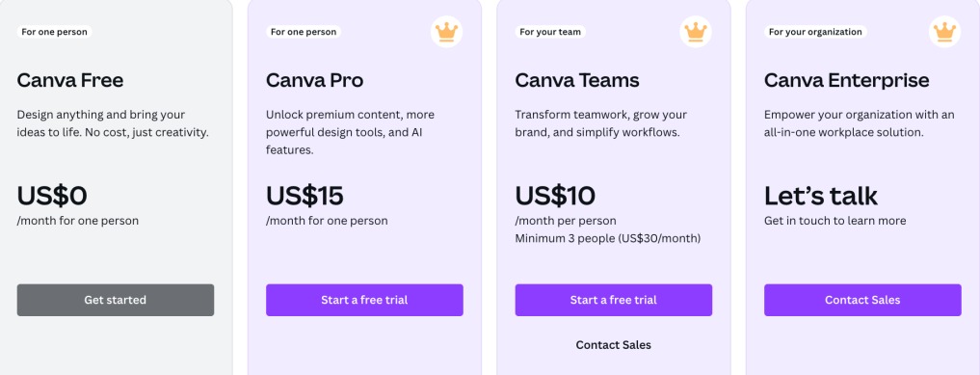Click the Canva Teams plan heading
Image resolution: width=980 pixels, height=375 pixels.
tap(577, 81)
